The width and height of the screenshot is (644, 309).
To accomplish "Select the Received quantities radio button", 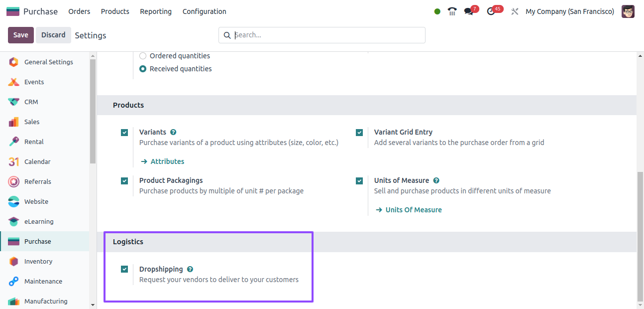I will [x=143, y=69].
